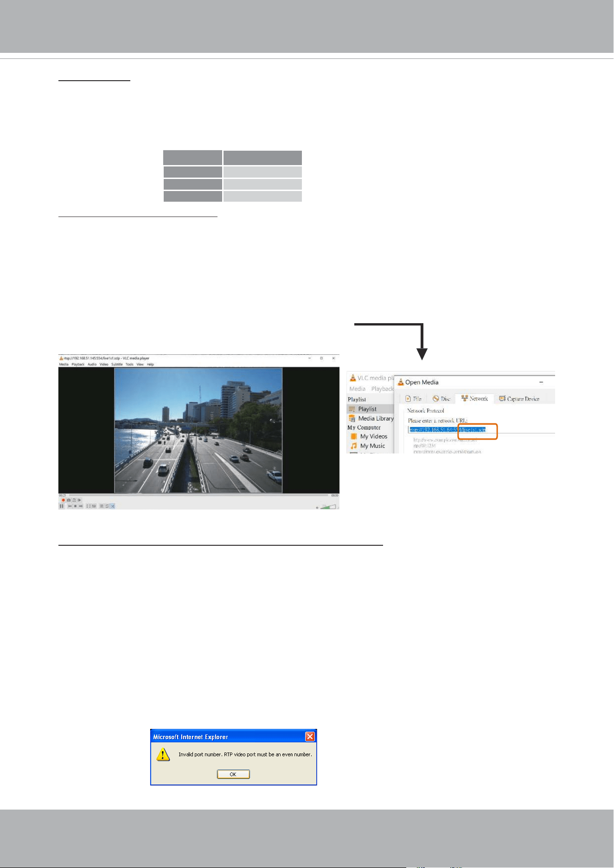Take a snapshot with the camera icon
Screen dimensions: 614x868
tap(69, 500)
